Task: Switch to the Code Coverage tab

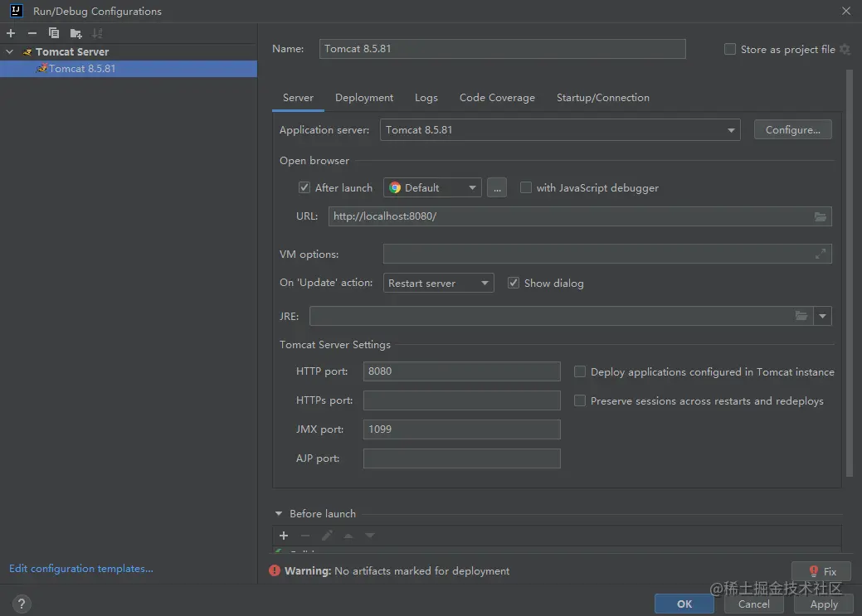Action: pyautogui.click(x=497, y=98)
